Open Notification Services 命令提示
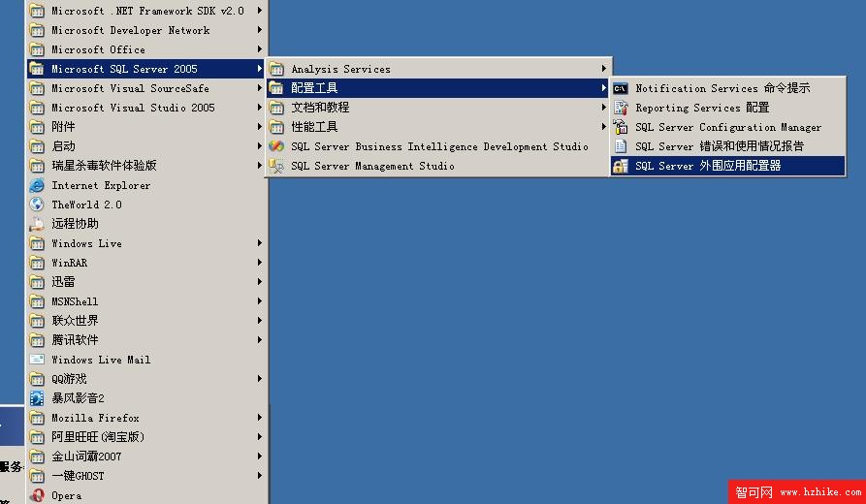 coord(728,88)
